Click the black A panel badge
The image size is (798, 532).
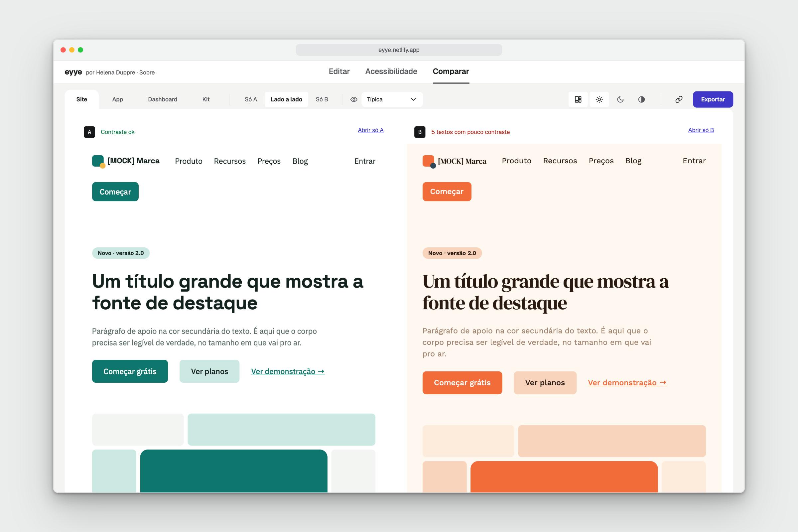(x=89, y=132)
